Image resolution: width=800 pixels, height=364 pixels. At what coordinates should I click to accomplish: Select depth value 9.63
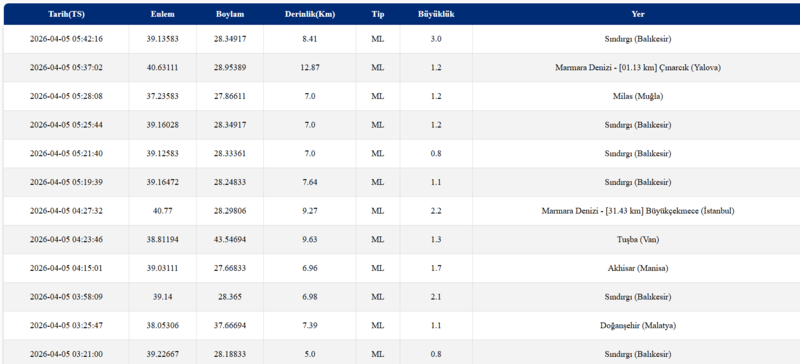pos(310,239)
